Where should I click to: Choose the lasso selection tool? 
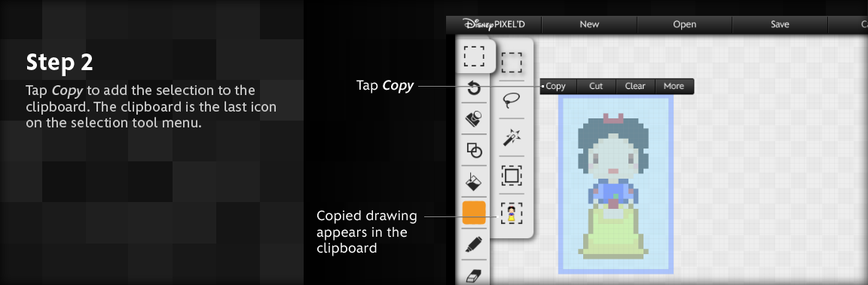tap(512, 100)
